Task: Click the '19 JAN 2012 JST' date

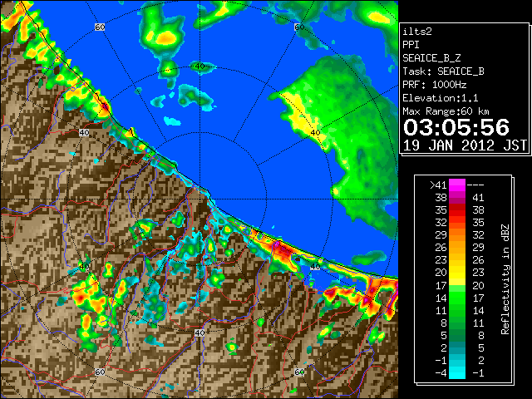Action: [465, 145]
